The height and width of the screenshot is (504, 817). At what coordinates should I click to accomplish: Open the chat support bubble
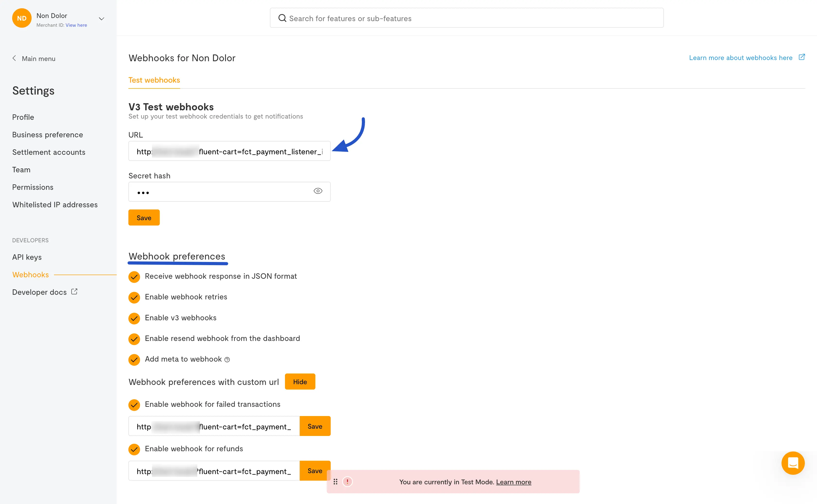tap(793, 463)
